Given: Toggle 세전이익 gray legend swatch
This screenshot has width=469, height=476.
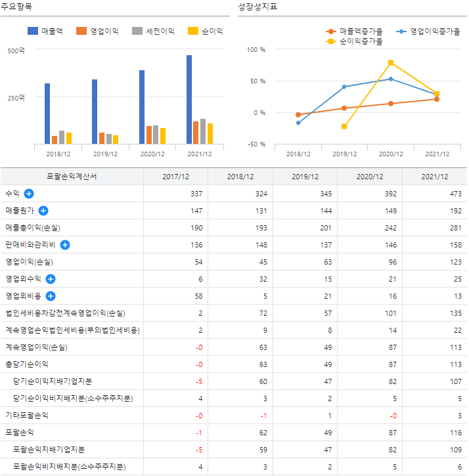Looking at the screenshot, I should coord(137,31).
